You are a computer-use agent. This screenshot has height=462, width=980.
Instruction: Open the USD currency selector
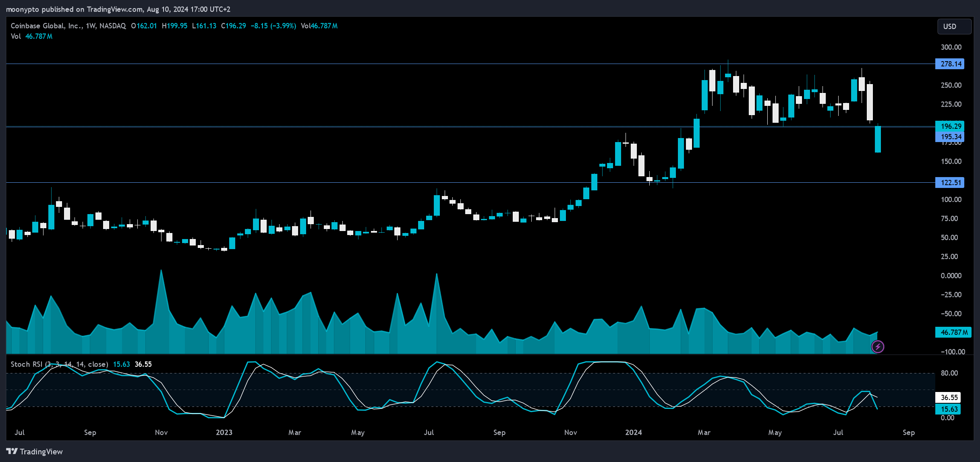point(954,27)
